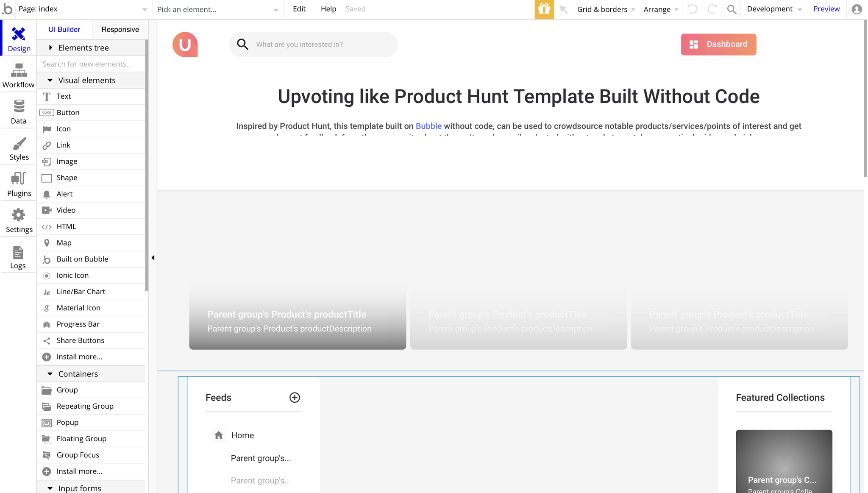The image size is (868, 493).
Task: Open the Grid & borders dropdown
Action: [x=606, y=9]
